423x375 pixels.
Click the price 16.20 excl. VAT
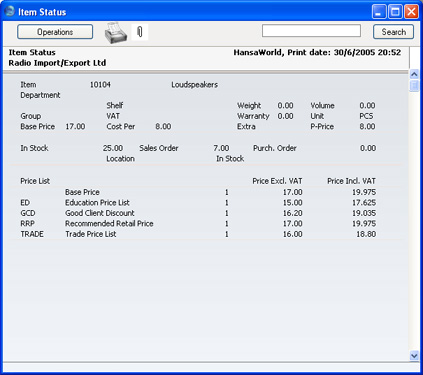coord(293,213)
